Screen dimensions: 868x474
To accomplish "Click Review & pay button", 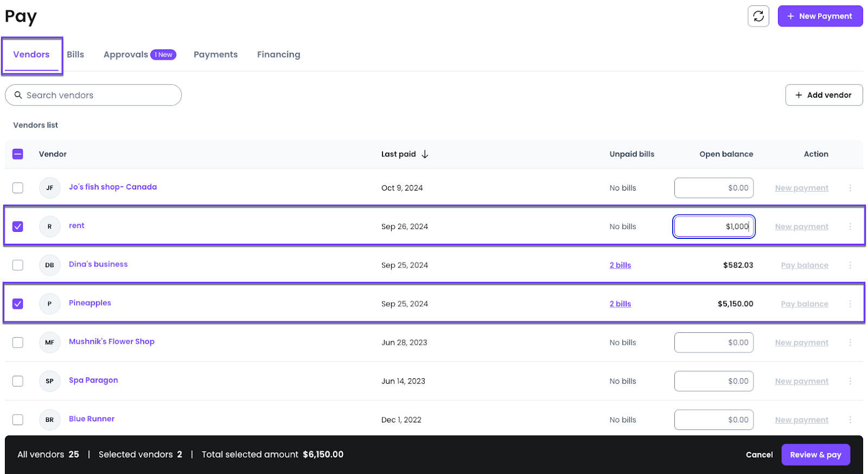I will pyautogui.click(x=815, y=454).
